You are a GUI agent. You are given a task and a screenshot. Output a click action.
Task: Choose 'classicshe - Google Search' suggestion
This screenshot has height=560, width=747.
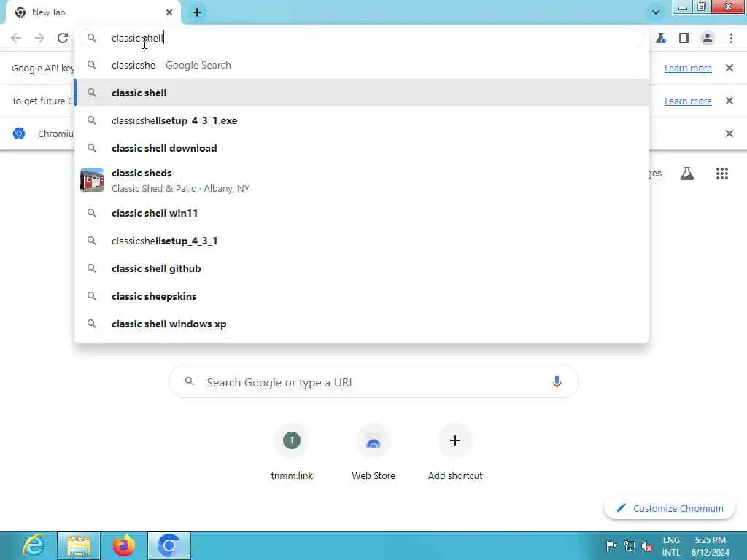362,65
